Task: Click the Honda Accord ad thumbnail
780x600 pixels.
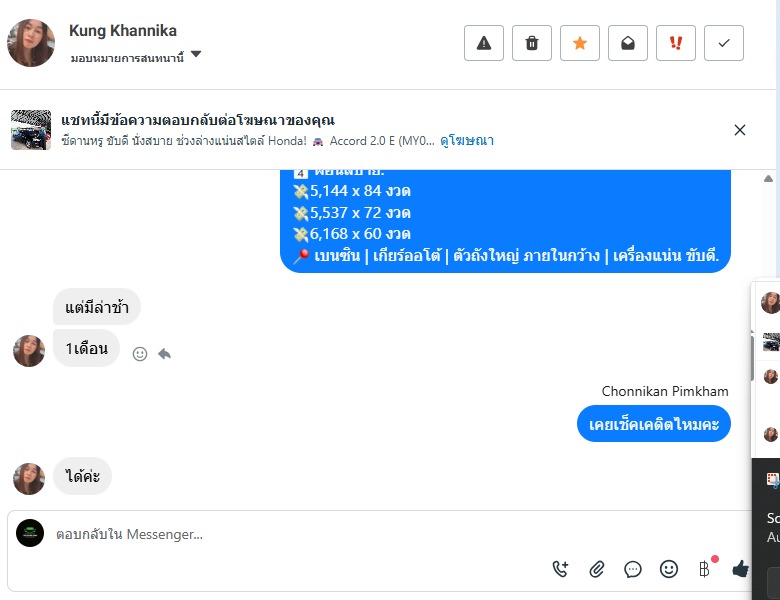Action: click(31, 130)
